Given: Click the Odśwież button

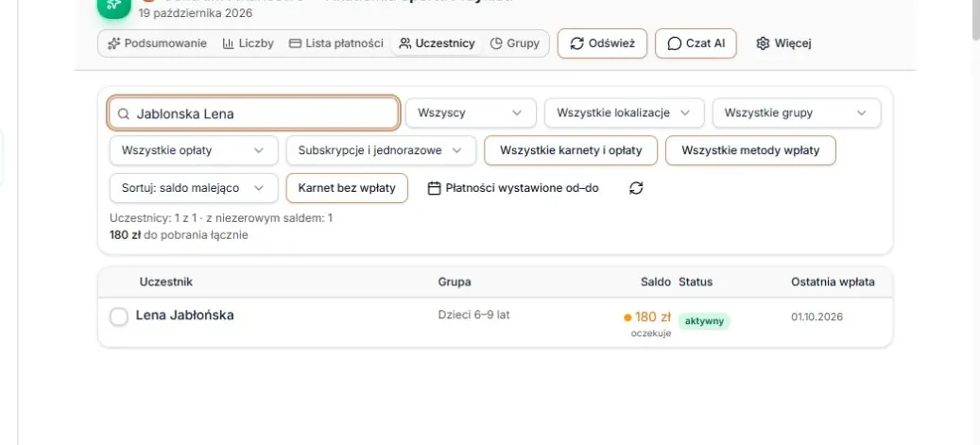Looking at the screenshot, I should [x=603, y=43].
